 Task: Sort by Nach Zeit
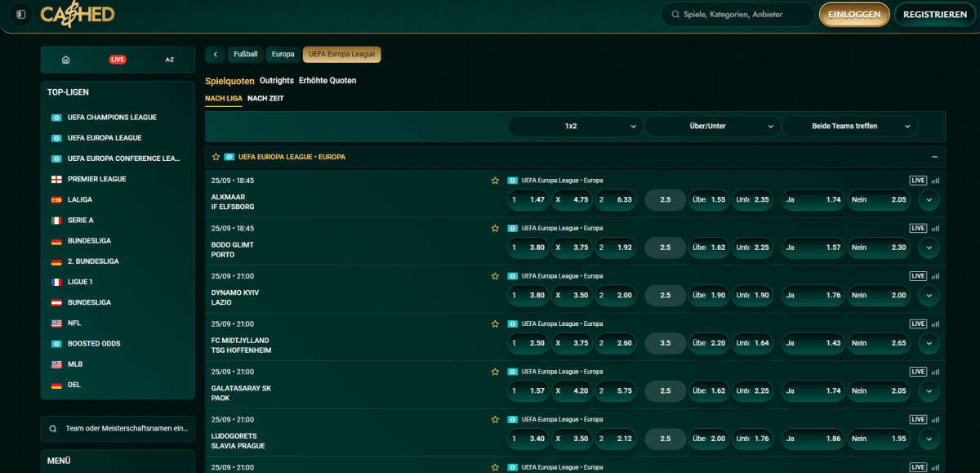(x=265, y=98)
